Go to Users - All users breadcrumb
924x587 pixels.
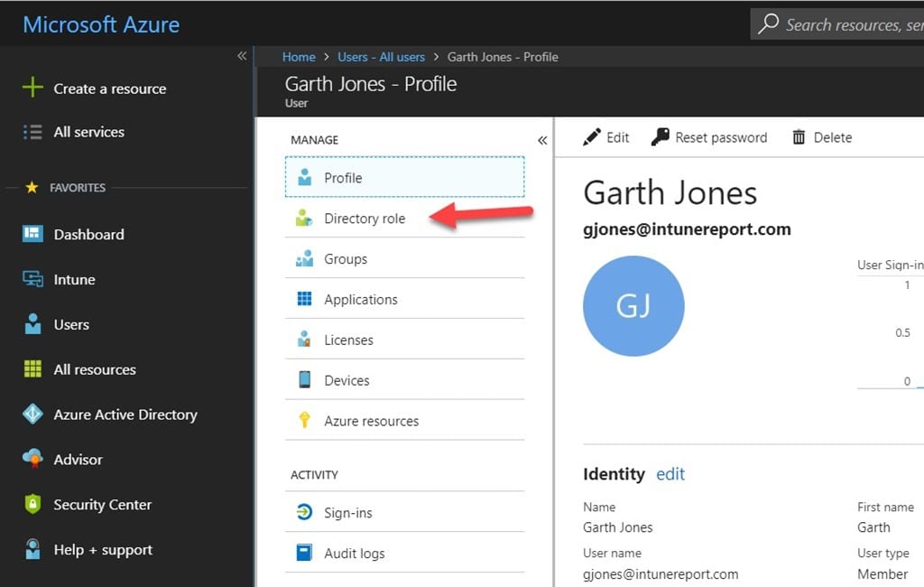click(x=382, y=57)
